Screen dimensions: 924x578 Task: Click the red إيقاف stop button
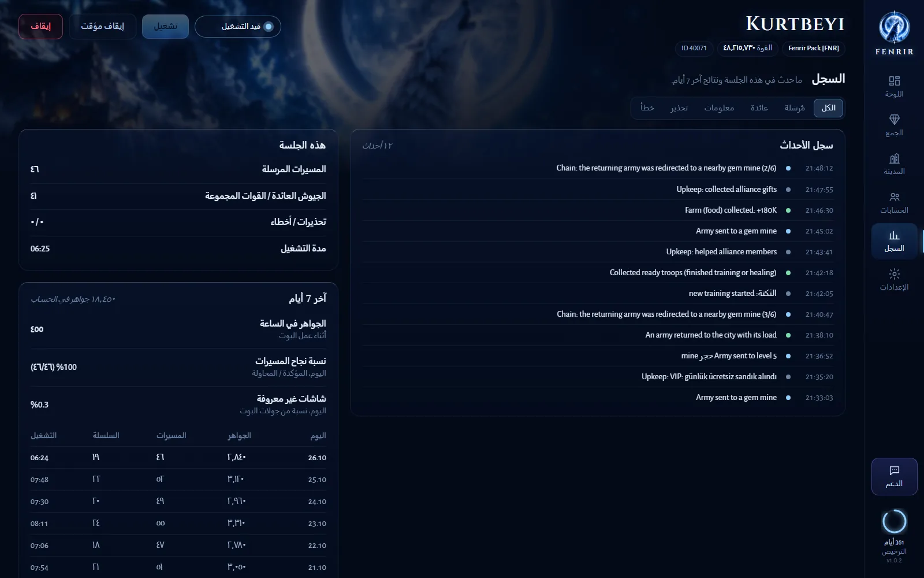[40, 27]
